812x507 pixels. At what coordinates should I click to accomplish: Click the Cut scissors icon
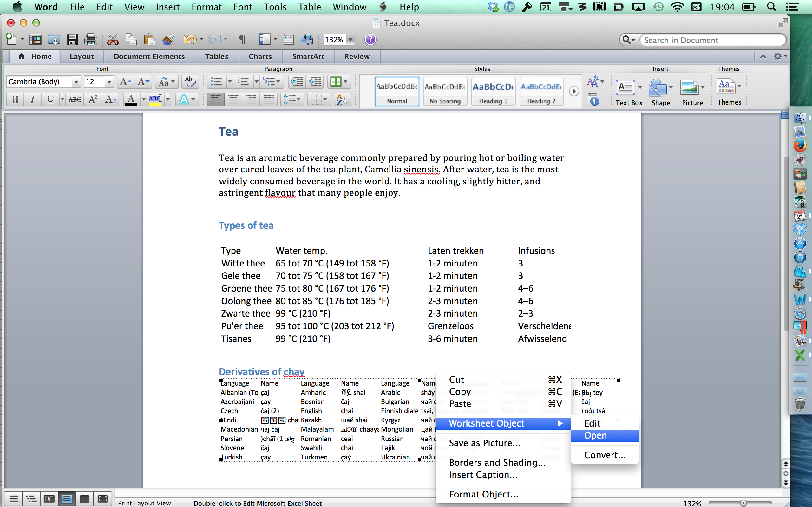(113, 40)
